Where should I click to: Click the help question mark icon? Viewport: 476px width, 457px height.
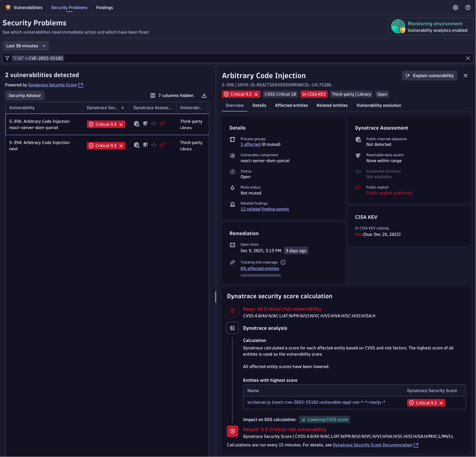(x=468, y=8)
